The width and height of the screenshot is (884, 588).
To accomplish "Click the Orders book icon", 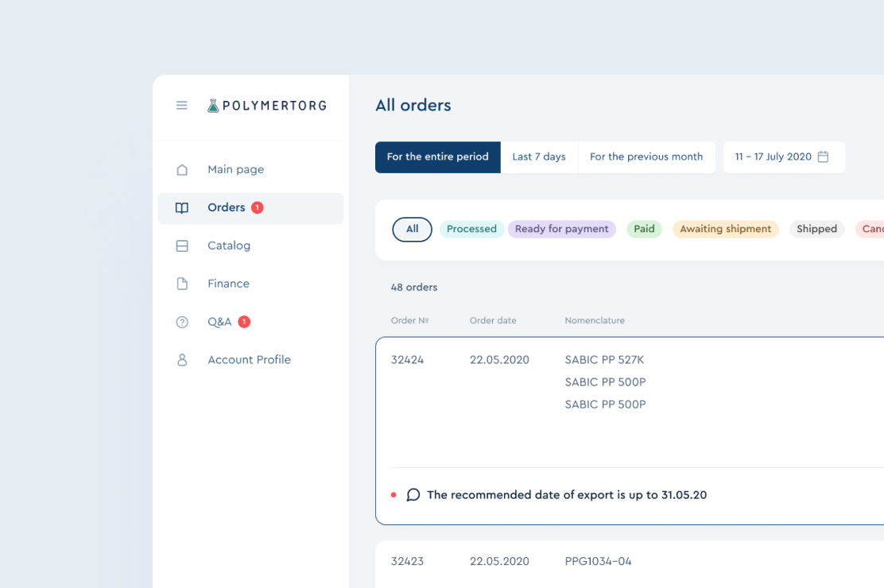I will [182, 207].
